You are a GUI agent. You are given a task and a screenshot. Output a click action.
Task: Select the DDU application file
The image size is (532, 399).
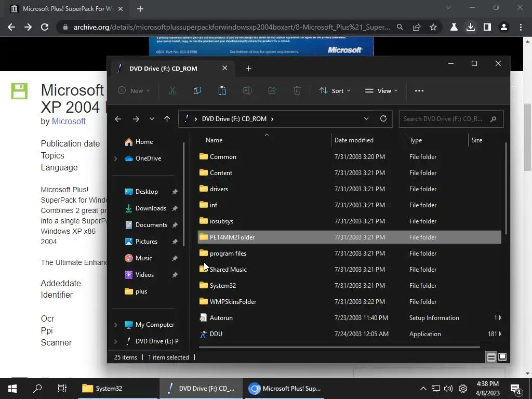(350, 334)
